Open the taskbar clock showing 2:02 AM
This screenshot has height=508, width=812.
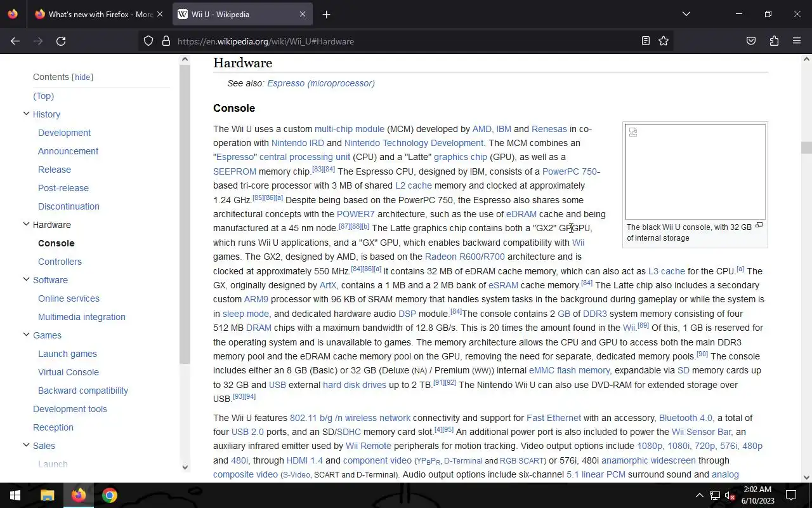coord(757,495)
